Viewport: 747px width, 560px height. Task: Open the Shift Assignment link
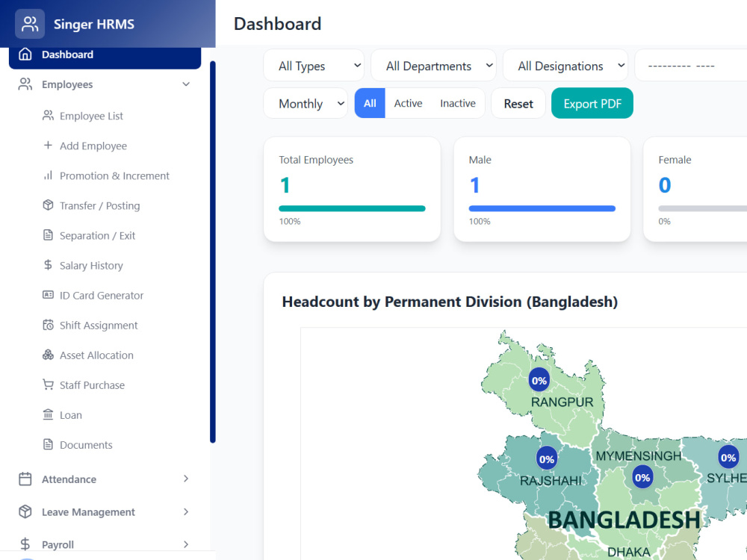tap(99, 326)
